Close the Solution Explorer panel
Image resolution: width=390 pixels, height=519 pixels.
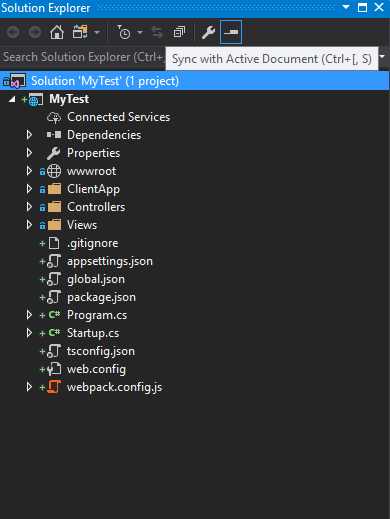click(x=379, y=7)
